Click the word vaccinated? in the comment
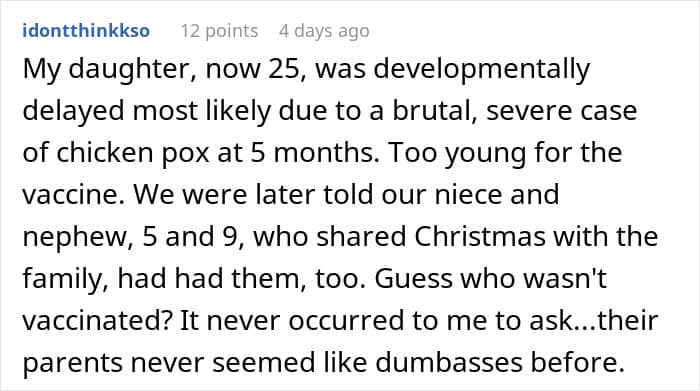 [97, 320]
